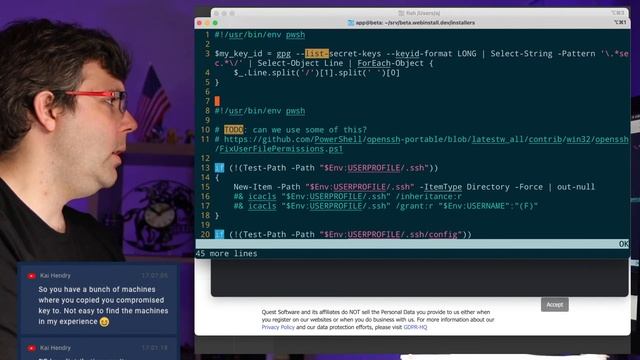Click line number 12 in the gutter

[205, 158]
